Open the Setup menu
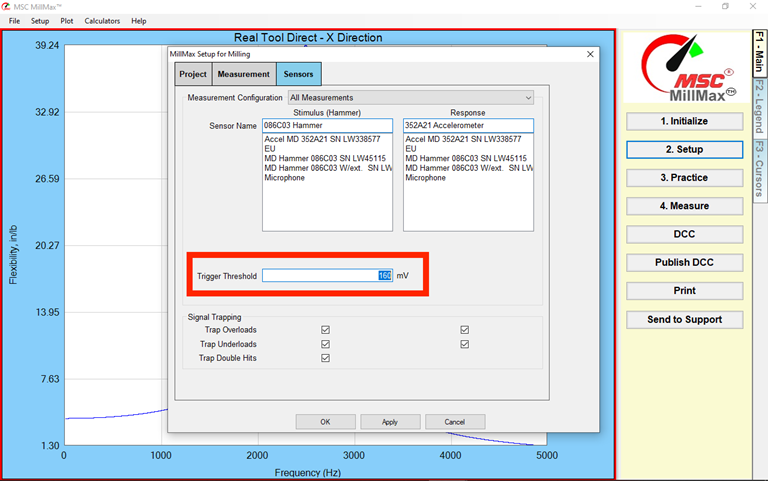Screen dimensions: 768x481 click(40, 21)
